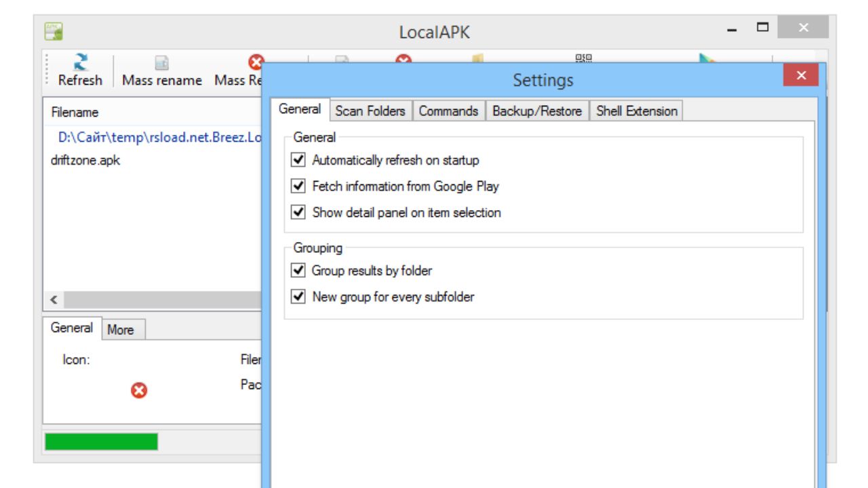
Task: Toggle Automatically refresh on startup checkbox
Action: 298,160
